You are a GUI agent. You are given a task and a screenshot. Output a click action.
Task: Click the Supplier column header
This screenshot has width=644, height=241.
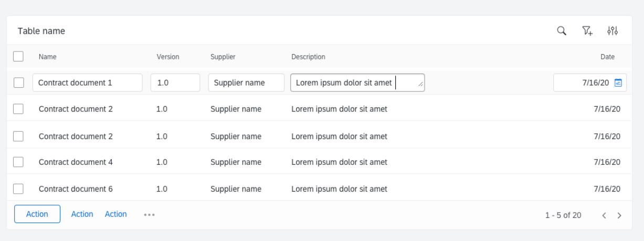click(223, 57)
